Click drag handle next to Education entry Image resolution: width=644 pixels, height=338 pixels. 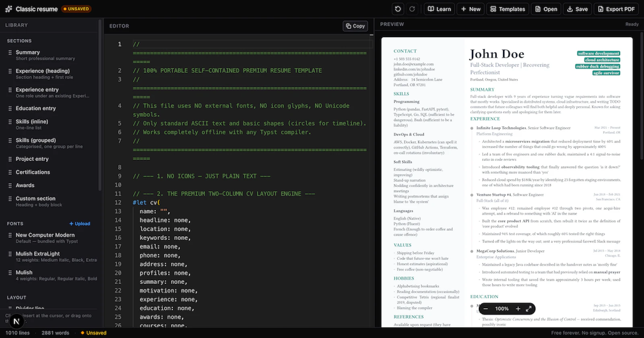point(10,108)
